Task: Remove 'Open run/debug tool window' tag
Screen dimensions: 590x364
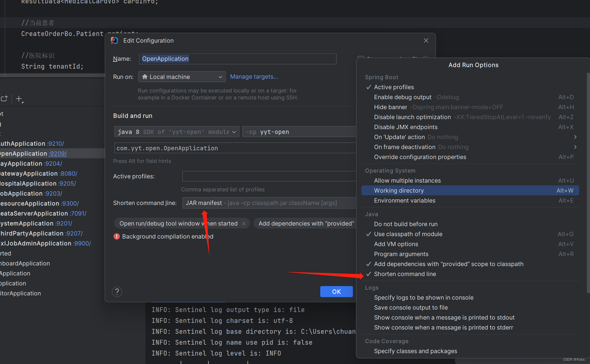Action: pos(244,223)
